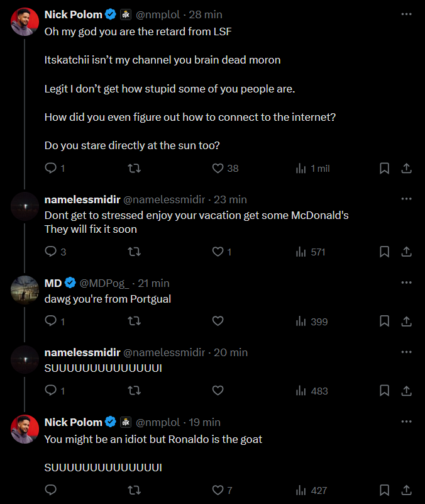The image size is (425, 504).
Task: View analytics showing 571 views
Action: coord(311,252)
